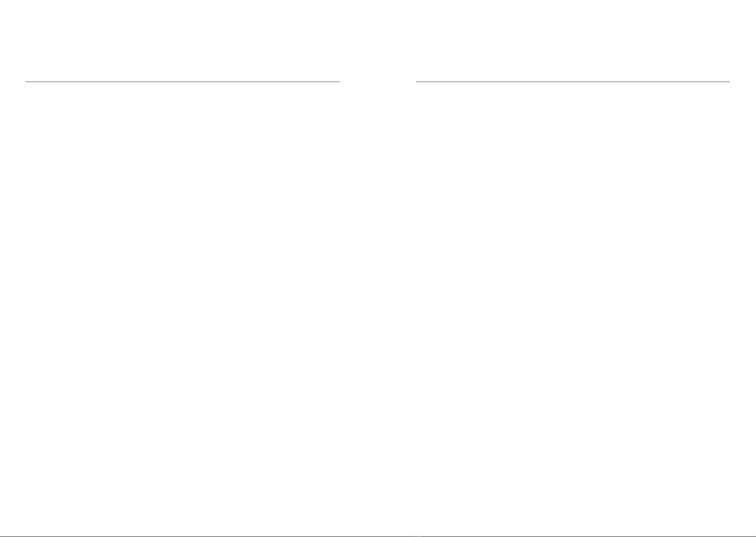Image resolution: width=756 pixels, height=537 pixels.
Task: Click the midpoint of the left header rule
Action: pos(182,82)
